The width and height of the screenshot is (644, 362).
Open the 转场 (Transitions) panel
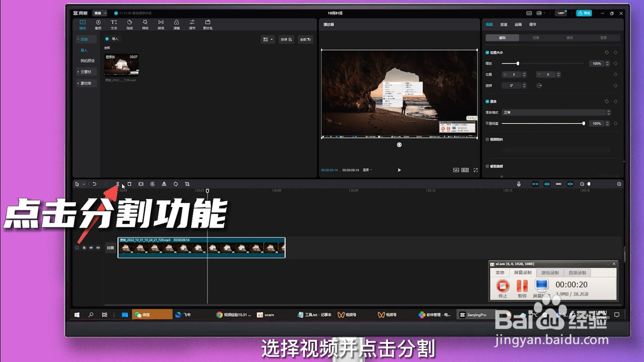point(161,23)
